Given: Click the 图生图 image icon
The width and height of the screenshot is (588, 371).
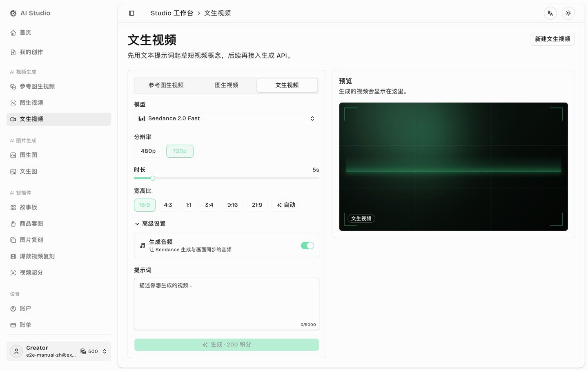Looking at the screenshot, I should pos(13,155).
